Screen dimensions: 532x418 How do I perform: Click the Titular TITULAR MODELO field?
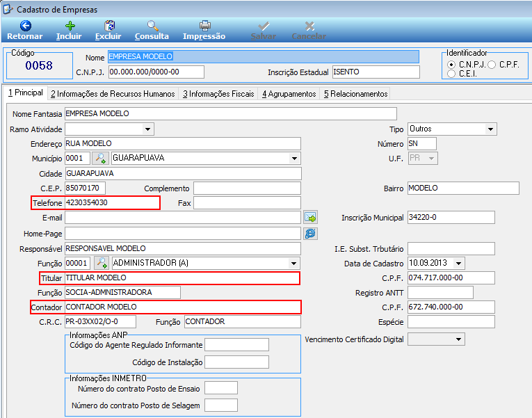coord(182,278)
